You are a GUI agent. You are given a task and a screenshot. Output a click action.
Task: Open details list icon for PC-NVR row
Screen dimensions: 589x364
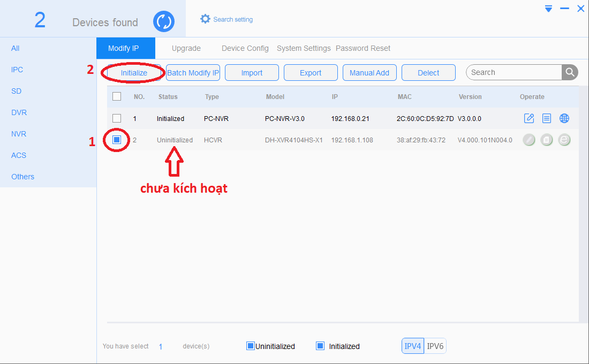(547, 118)
